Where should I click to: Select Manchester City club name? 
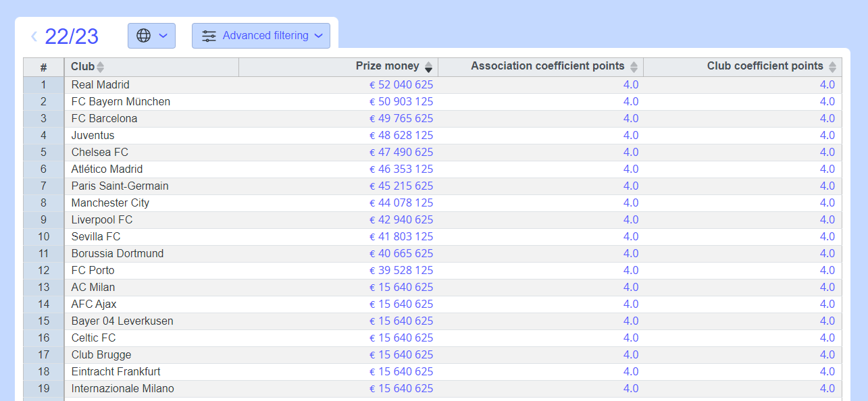pyautogui.click(x=110, y=203)
